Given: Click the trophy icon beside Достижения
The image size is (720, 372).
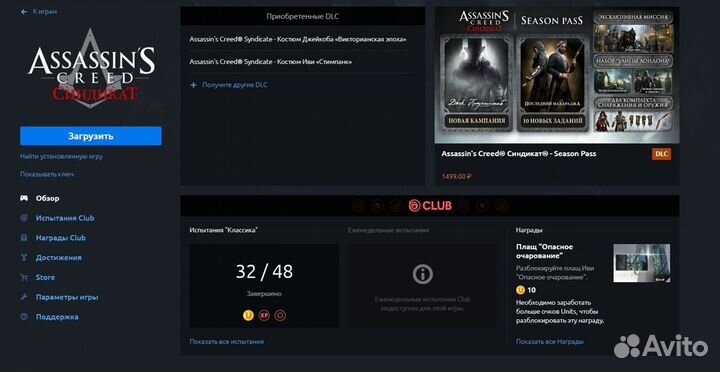Looking at the screenshot, I should 24,258.
